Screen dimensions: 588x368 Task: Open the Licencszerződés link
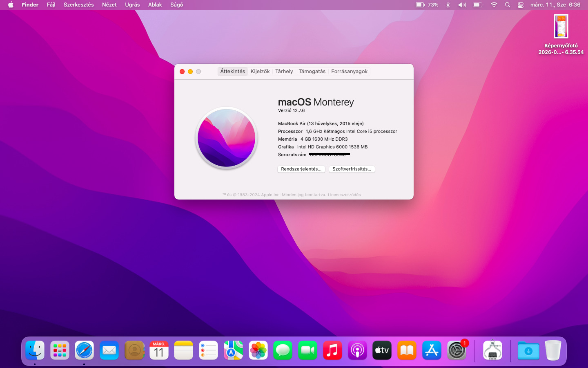pos(344,195)
